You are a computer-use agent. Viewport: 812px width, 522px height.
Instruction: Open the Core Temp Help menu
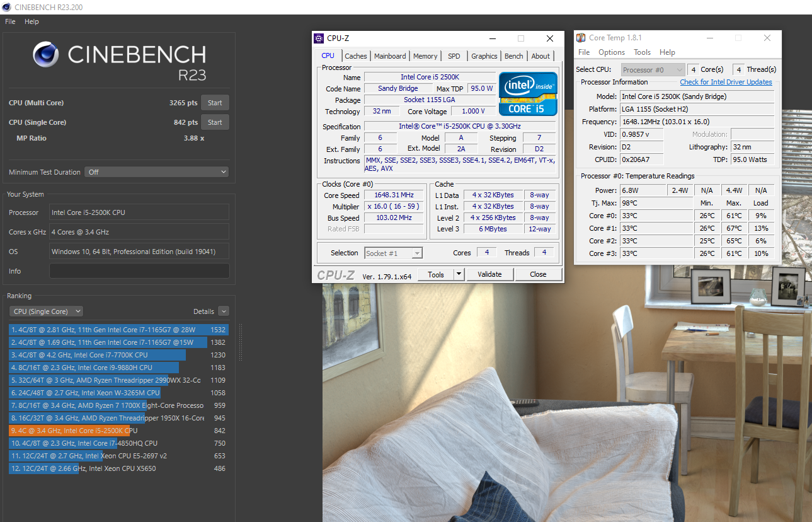coord(667,52)
